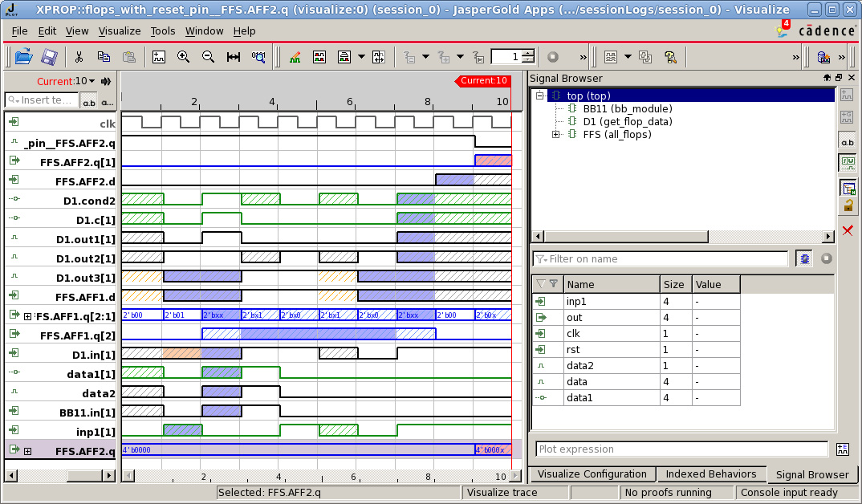Click the red-green waveform box icon

(x=319, y=57)
